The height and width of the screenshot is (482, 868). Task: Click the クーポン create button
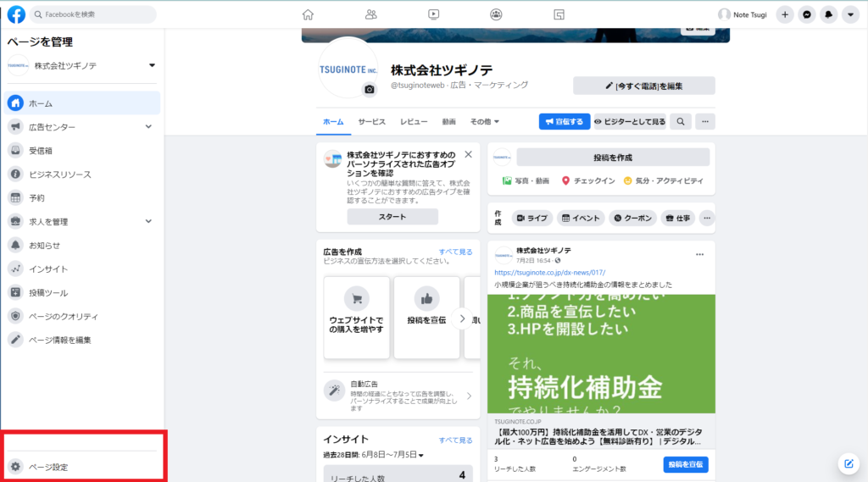pos(632,218)
